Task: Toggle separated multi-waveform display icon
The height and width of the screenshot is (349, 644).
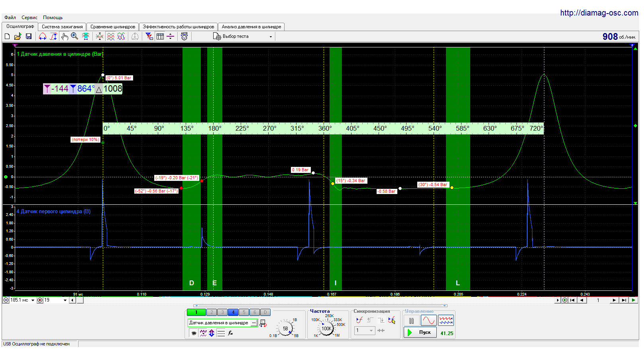Action: (110, 36)
